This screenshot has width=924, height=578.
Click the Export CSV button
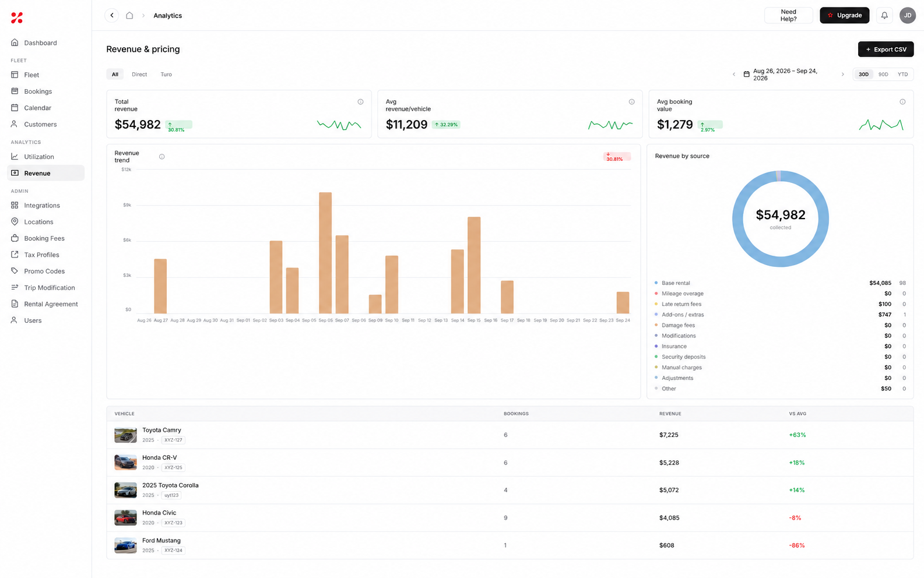point(886,50)
